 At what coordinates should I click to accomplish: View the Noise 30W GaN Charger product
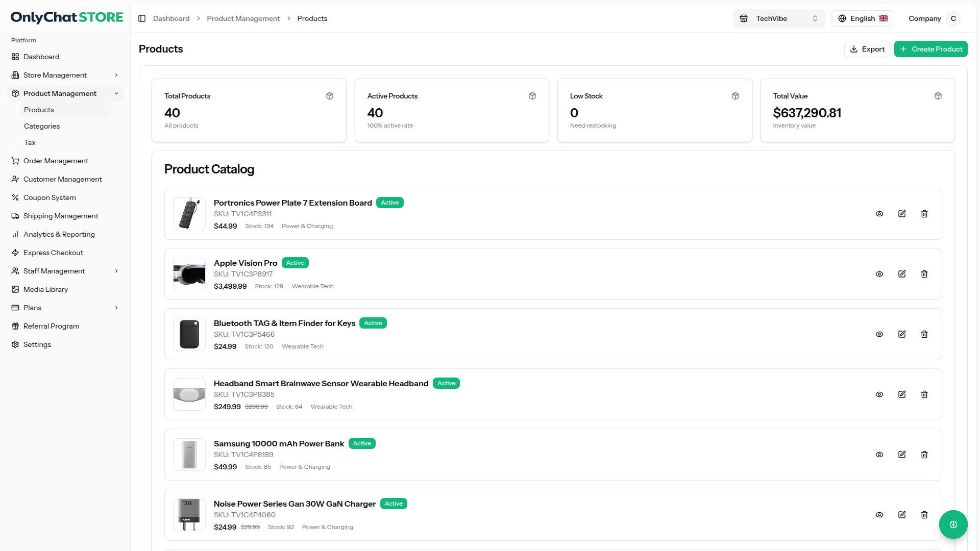[879, 515]
